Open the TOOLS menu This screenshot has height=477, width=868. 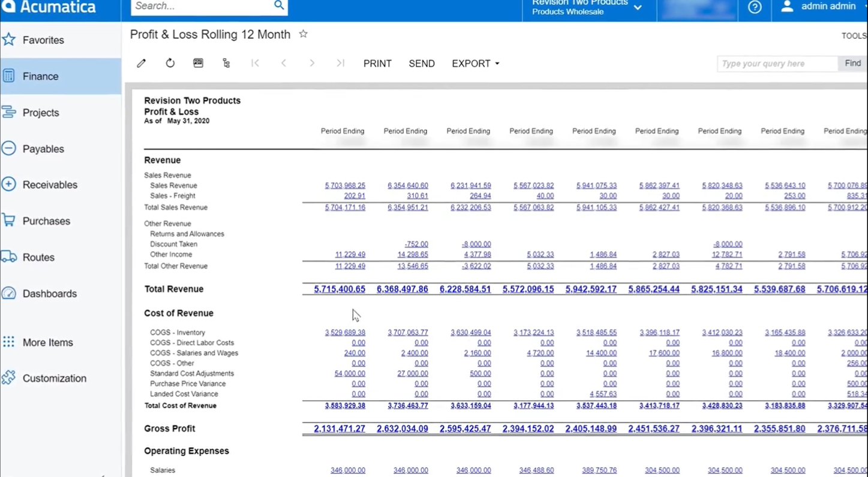click(854, 36)
